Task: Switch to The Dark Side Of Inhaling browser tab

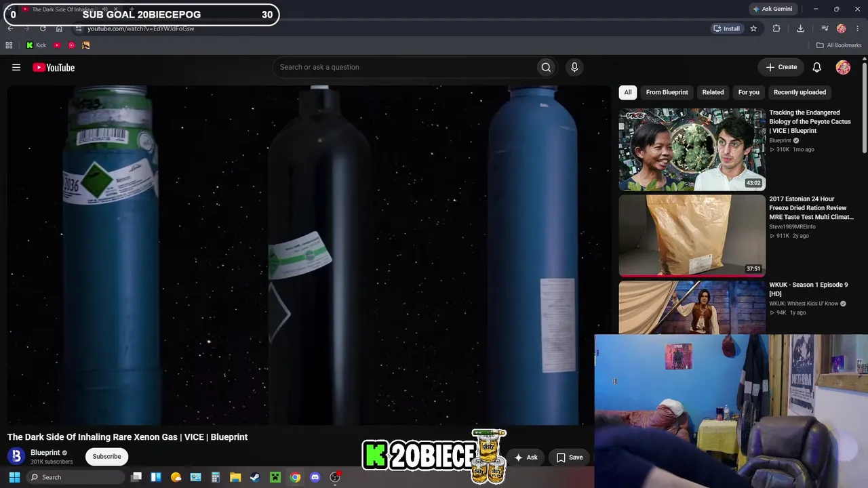Action: pyautogui.click(x=61, y=9)
